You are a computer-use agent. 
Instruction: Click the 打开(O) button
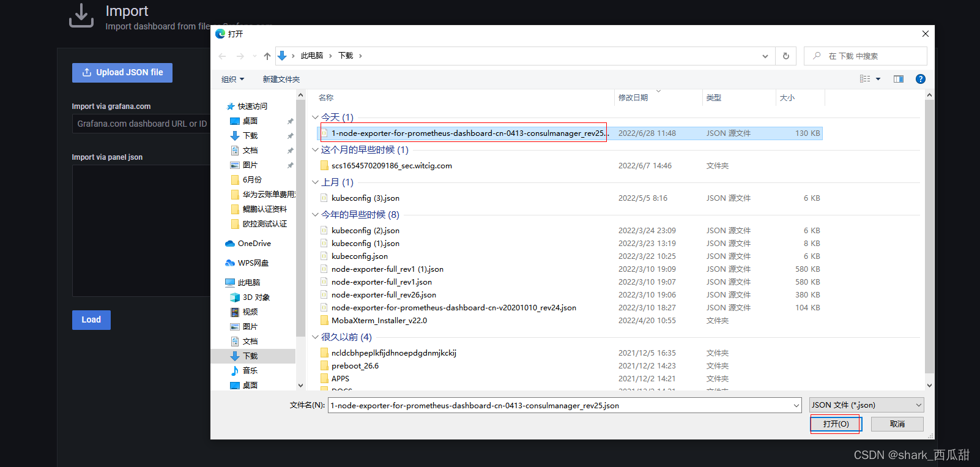pyautogui.click(x=836, y=424)
